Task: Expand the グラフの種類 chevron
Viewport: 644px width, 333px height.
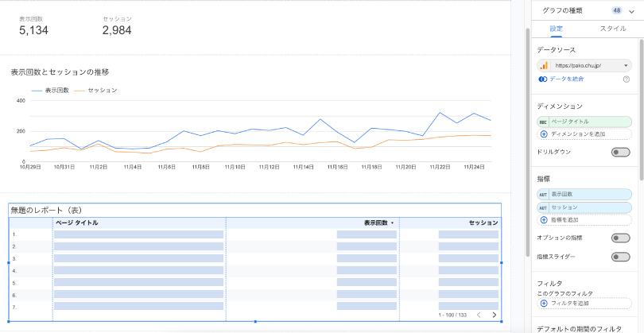Action: click(x=632, y=11)
